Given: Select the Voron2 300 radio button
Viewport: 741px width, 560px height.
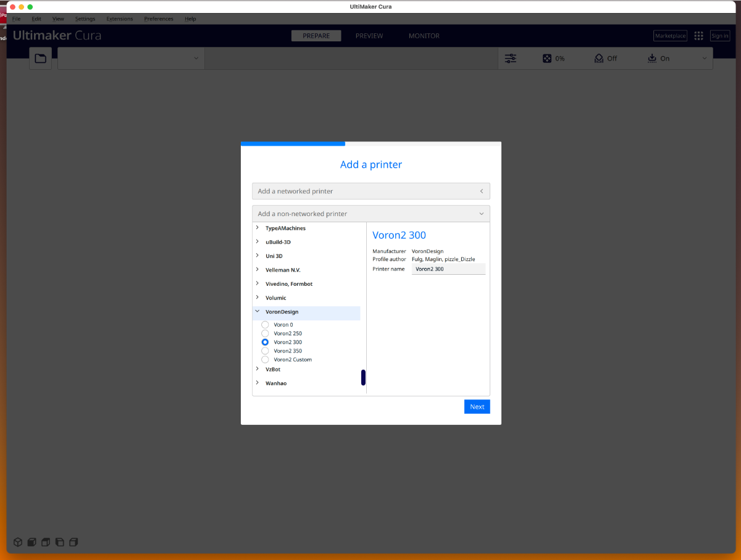Looking at the screenshot, I should [x=265, y=342].
